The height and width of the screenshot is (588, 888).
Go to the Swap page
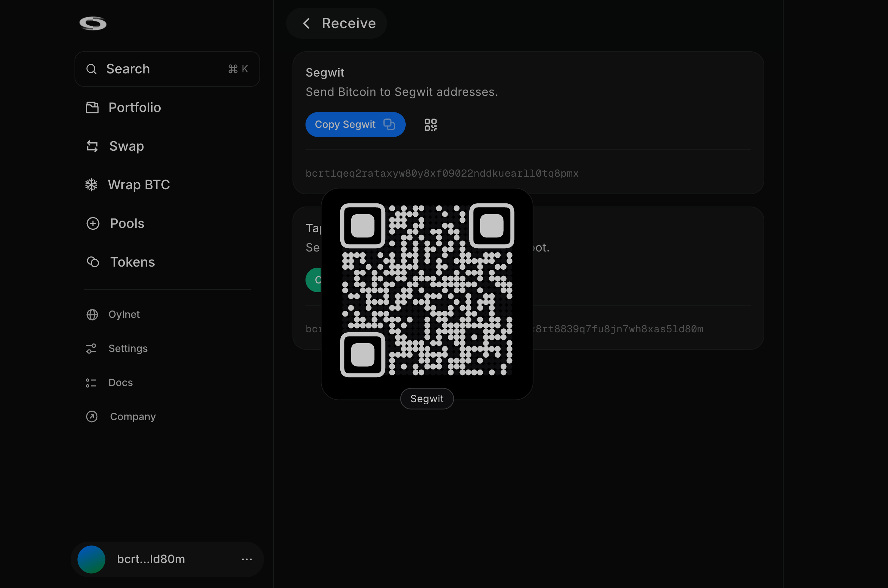127,146
